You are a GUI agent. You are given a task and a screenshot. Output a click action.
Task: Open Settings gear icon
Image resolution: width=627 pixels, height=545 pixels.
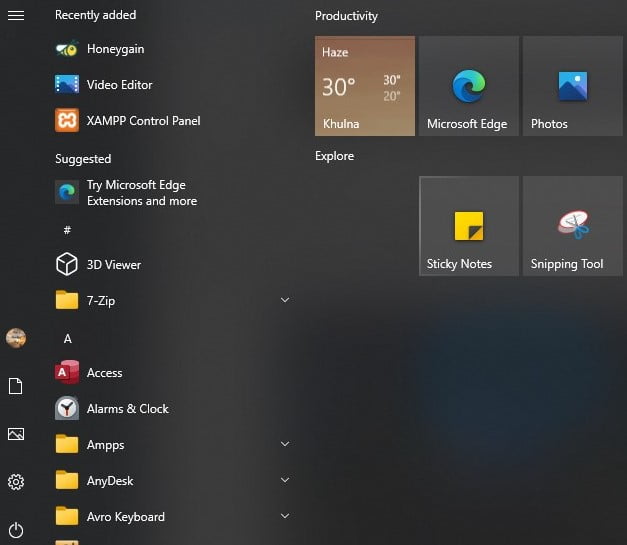(x=16, y=482)
